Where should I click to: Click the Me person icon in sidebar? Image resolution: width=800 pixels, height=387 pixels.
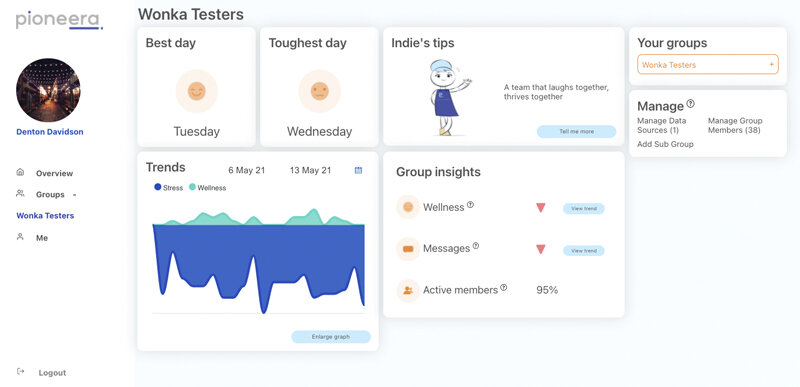(x=20, y=237)
